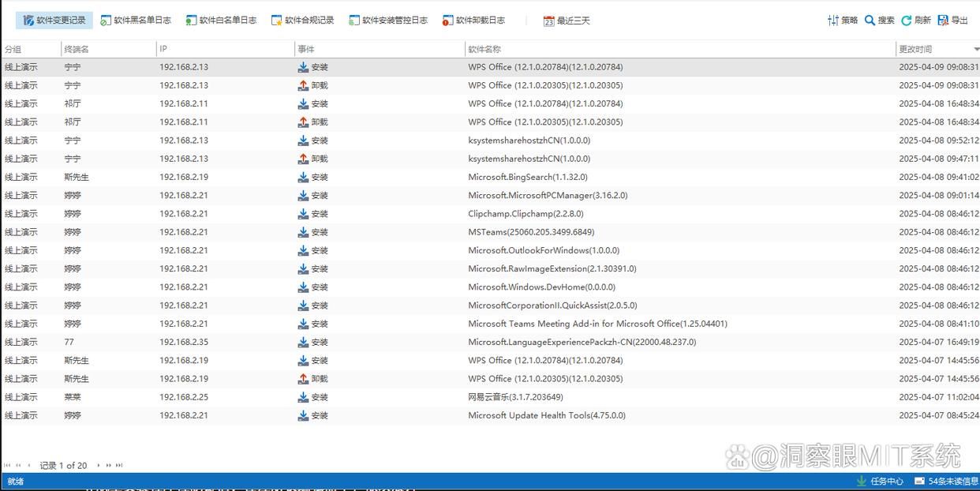Show the 软件卸载日志 tab
The height and width of the screenshot is (491, 980).
[474, 21]
